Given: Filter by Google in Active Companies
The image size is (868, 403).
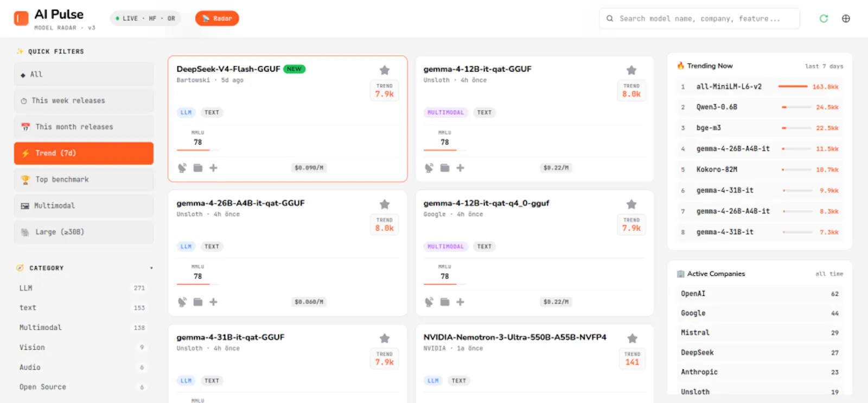Looking at the screenshot, I should coord(759,313).
